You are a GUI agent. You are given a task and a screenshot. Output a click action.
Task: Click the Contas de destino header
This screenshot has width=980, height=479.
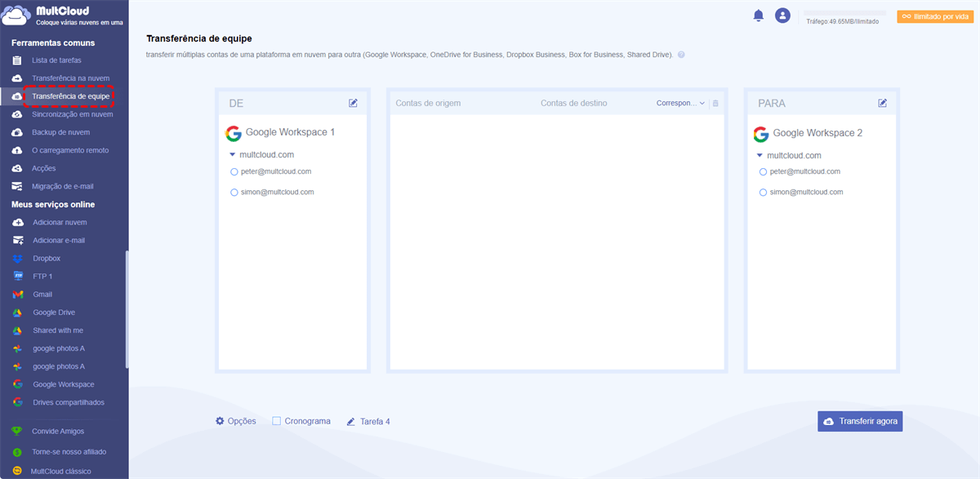574,104
